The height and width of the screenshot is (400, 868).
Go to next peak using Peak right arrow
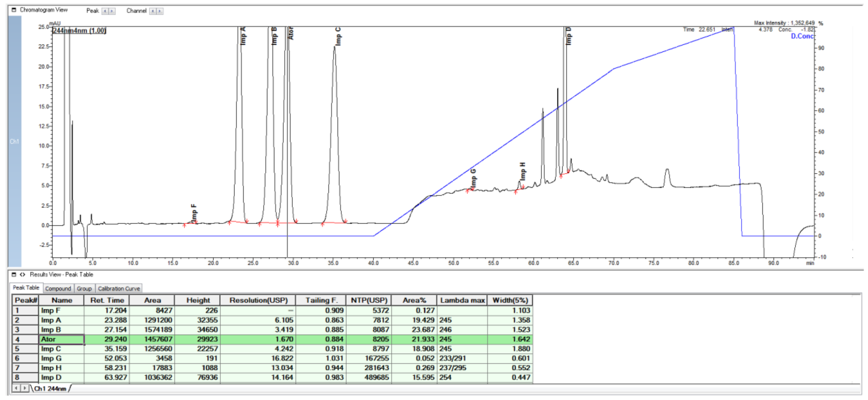(x=112, y=11)
